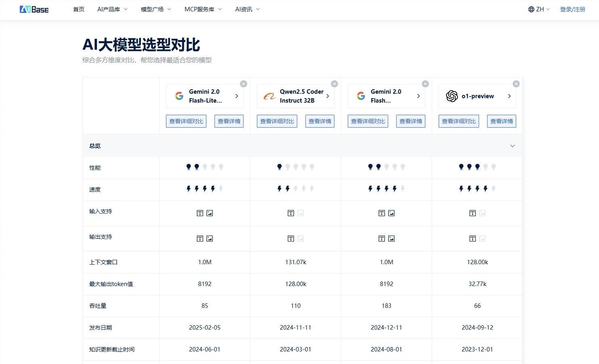Click throughput value 66 for o1-preview

point(477,306)
